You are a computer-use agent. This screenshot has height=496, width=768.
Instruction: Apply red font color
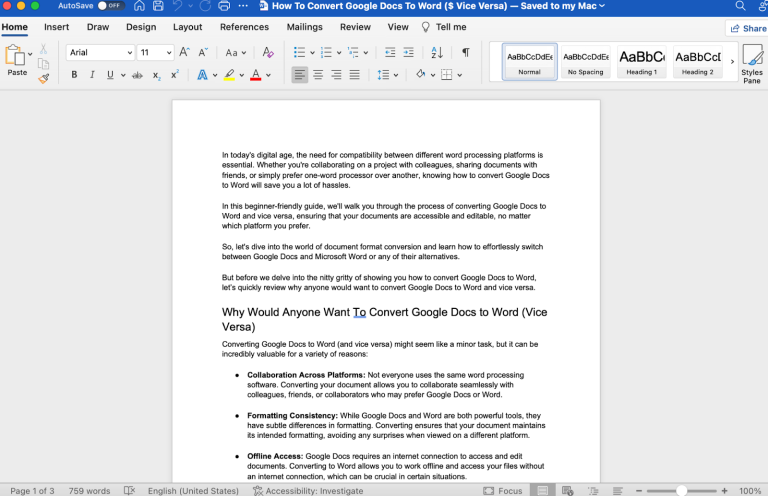coord(256,75)
